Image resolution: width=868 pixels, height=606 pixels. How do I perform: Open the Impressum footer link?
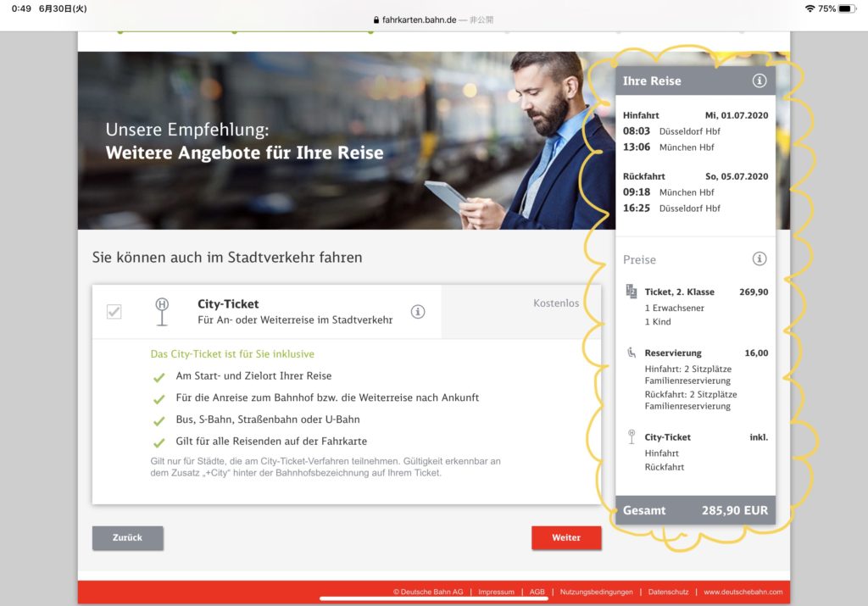(496, 592)
